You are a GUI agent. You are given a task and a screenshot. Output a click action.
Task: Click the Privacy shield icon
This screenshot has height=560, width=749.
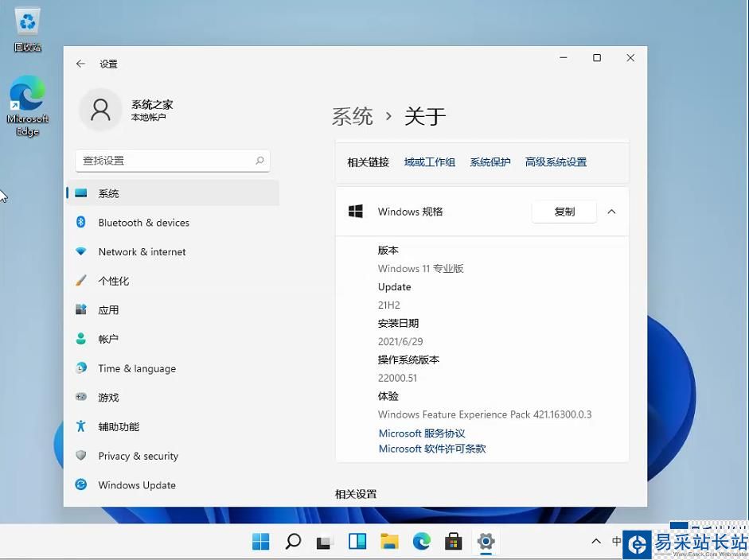[80, 455]
